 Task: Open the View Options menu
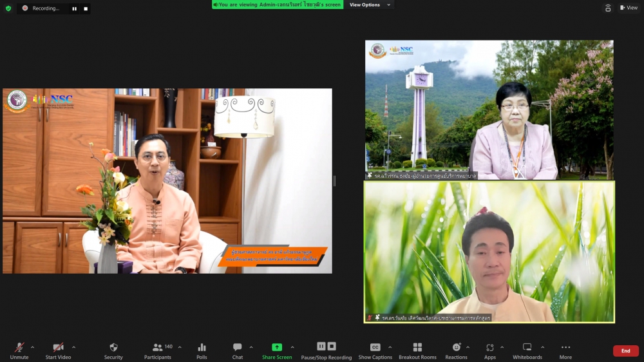368,5
